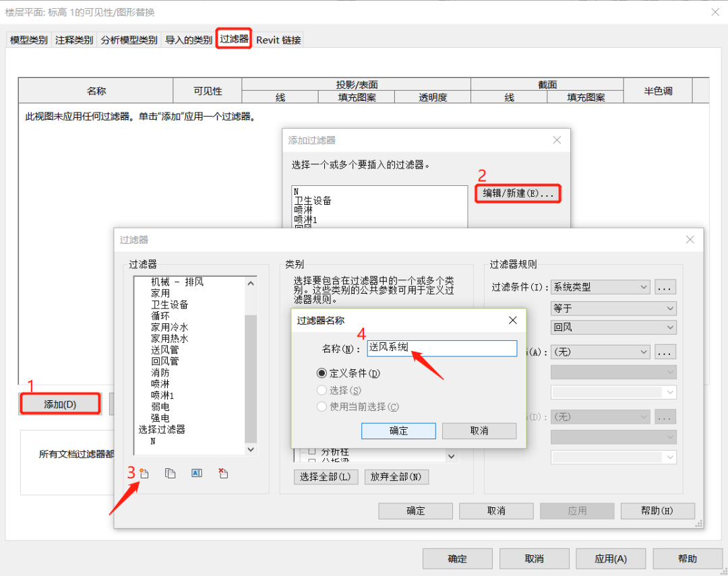Click the 名称 column header
Viewport: 728px width, 576px height.
click(96, 91)
